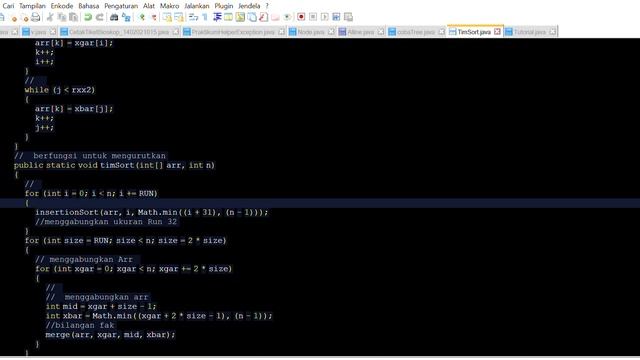Click comment "// berfungsi untuk mengurutkan"
This screenshot has height=360, width=640.
coord(90,156)
